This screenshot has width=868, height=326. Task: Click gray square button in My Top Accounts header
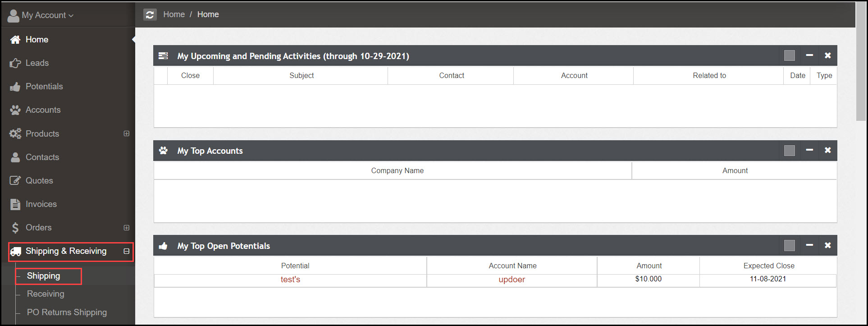[790, 151]
